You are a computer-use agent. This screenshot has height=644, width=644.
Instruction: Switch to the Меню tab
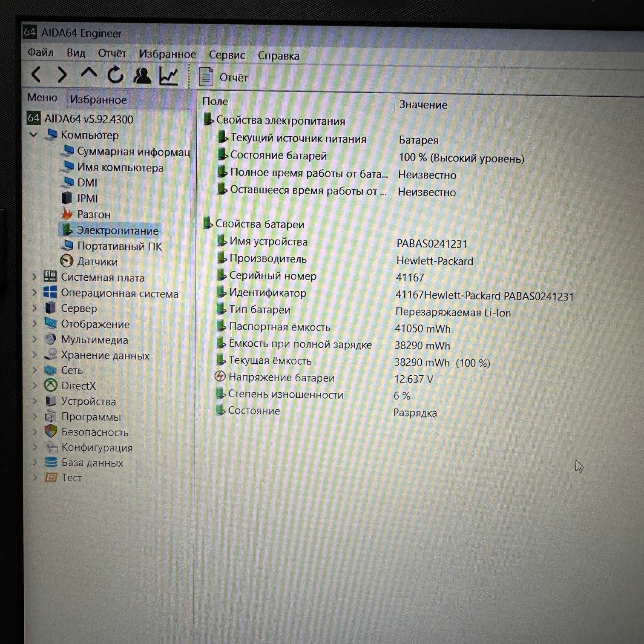tap(42, 98)
